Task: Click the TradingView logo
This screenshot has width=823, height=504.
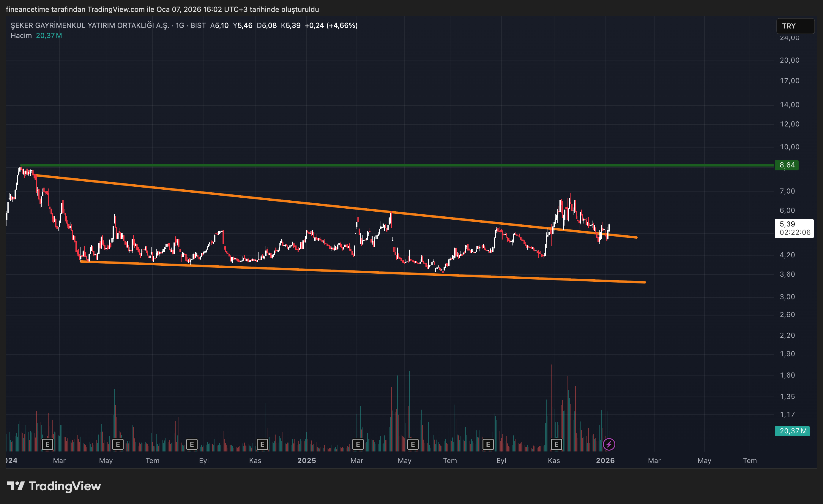Action: pos(54,486)
